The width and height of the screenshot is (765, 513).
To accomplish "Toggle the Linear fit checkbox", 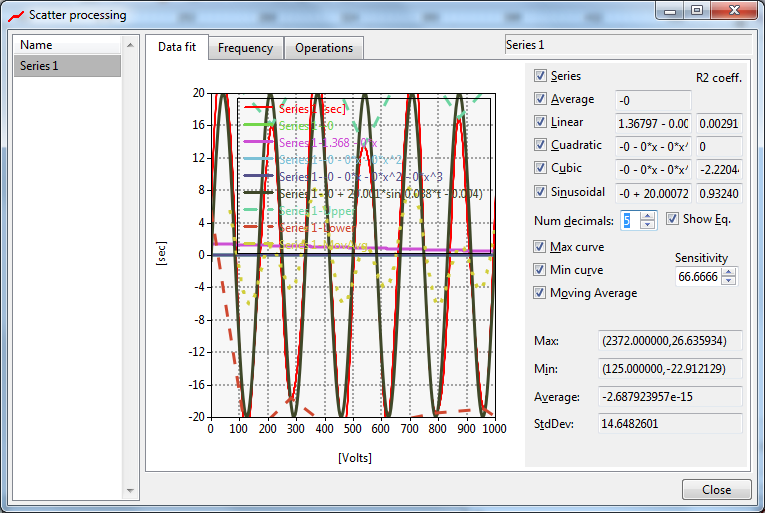I will [x=540, y=122].
